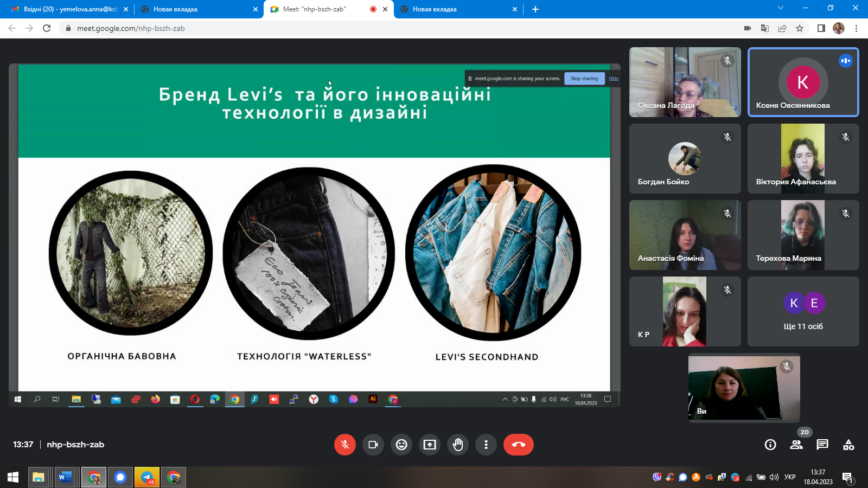868x488 pixels.
Task: Open File Explorer from taskbar
Action: [38, 477]
